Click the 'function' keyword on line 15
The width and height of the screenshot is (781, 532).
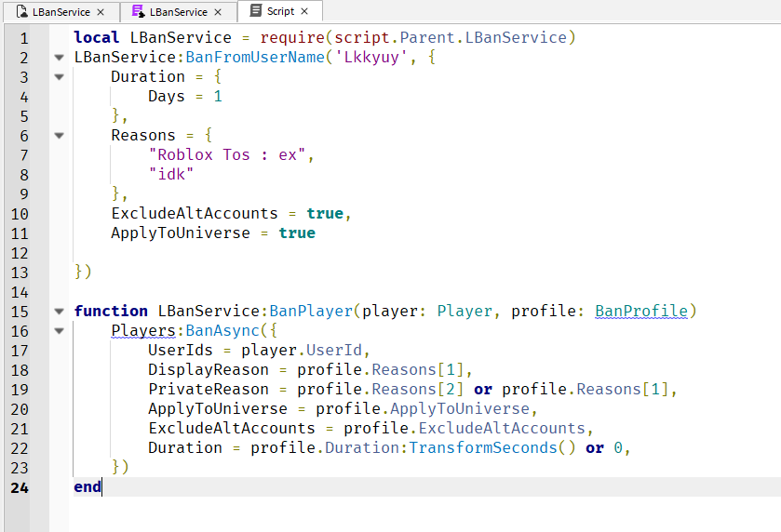coord(111,311)
